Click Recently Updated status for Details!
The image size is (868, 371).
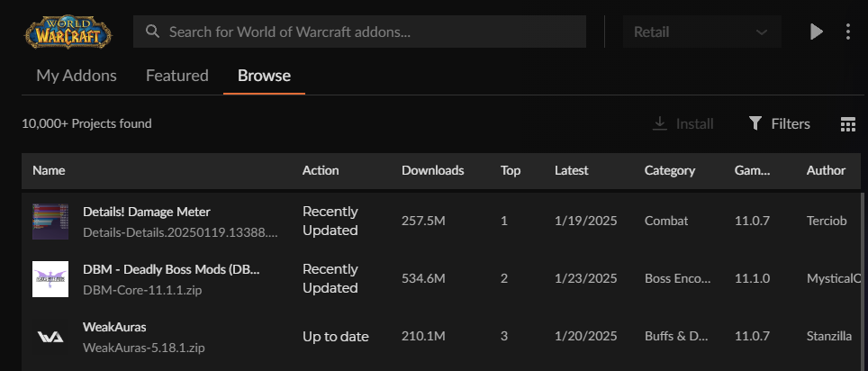(330, 221)
